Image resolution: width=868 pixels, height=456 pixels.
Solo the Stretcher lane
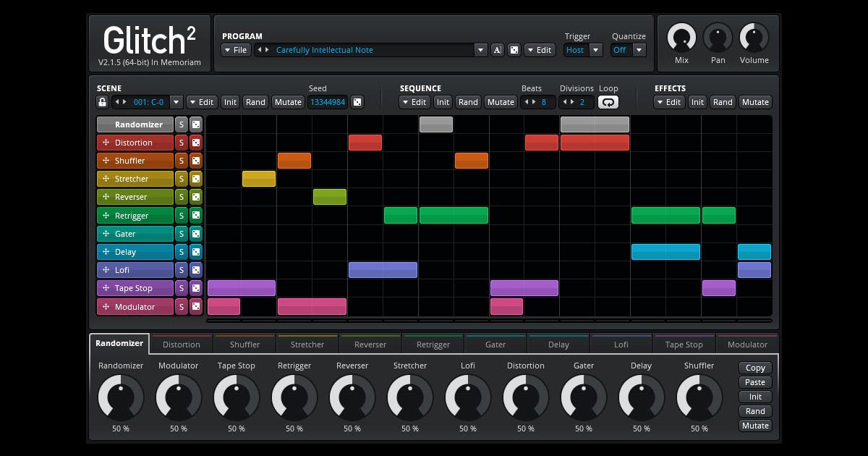[182, 179]
